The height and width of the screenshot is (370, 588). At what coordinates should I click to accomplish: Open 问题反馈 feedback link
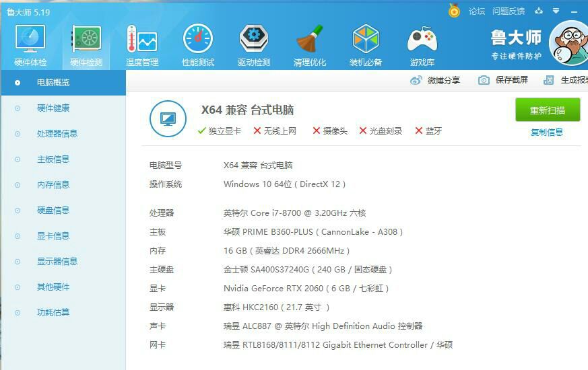click(509, 11)
